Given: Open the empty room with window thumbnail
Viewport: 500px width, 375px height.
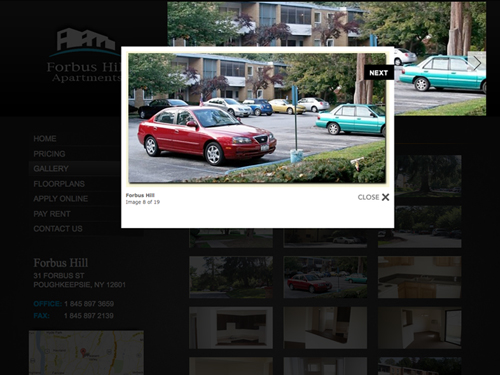Looking at the screenshot, I should [420, 328].
